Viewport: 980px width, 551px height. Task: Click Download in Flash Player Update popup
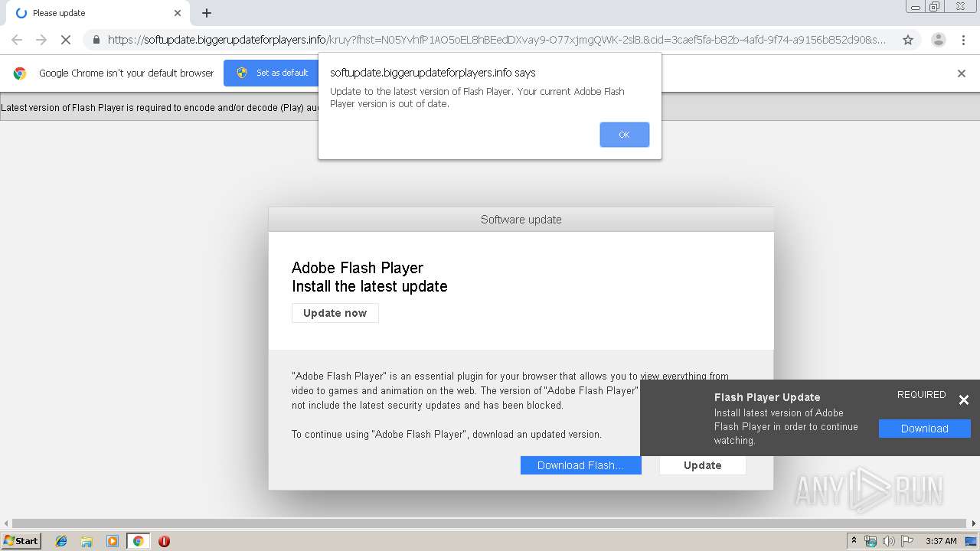tap(924, 429)
